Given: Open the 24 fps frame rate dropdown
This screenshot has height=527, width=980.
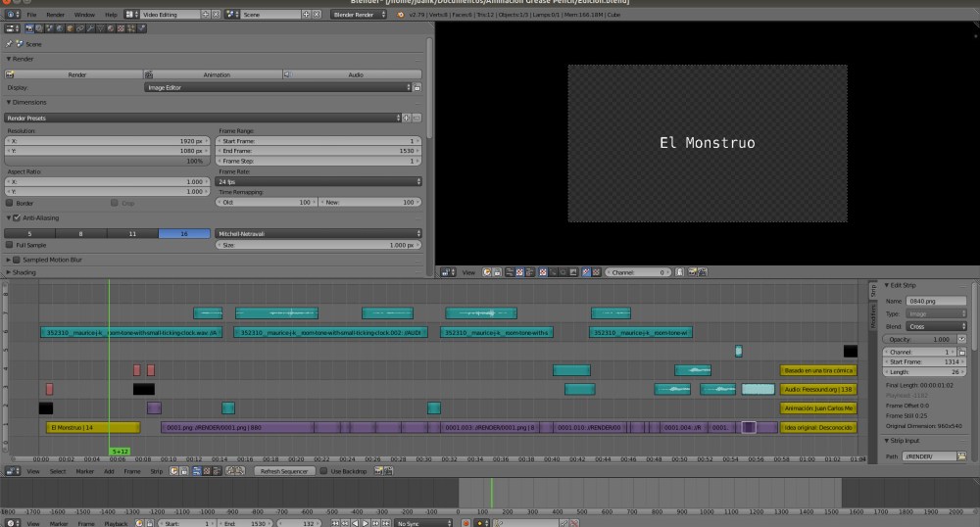Looking at the screenshot, I should tap(318, 181).
